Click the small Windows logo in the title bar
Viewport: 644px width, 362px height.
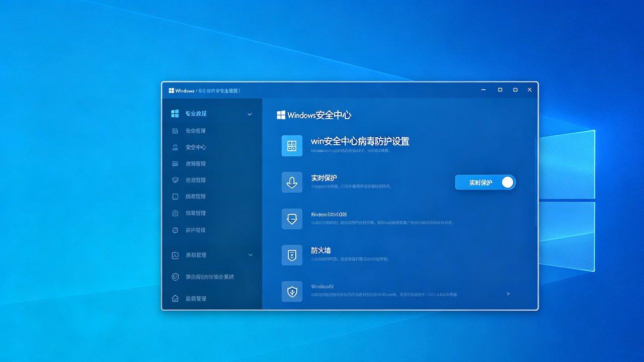point(172,90)
